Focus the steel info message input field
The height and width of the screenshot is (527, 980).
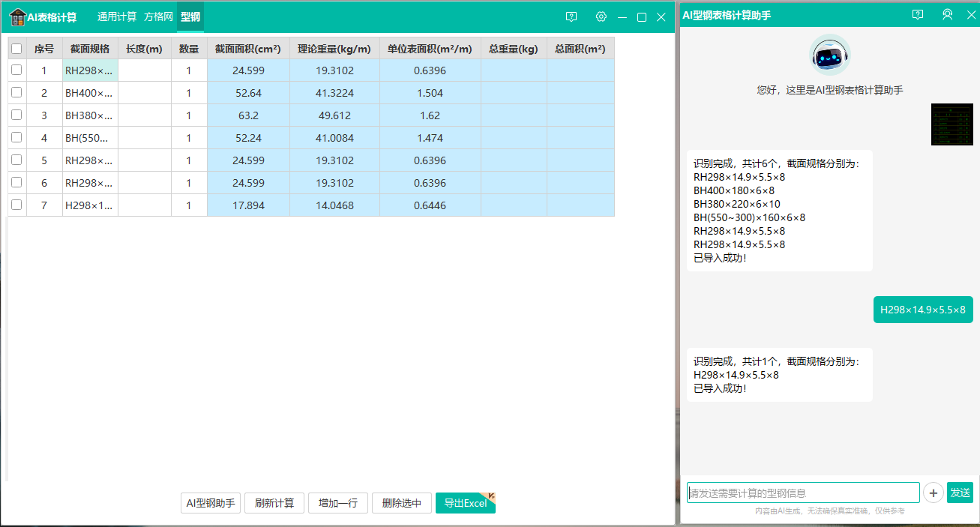click(802, 493)
